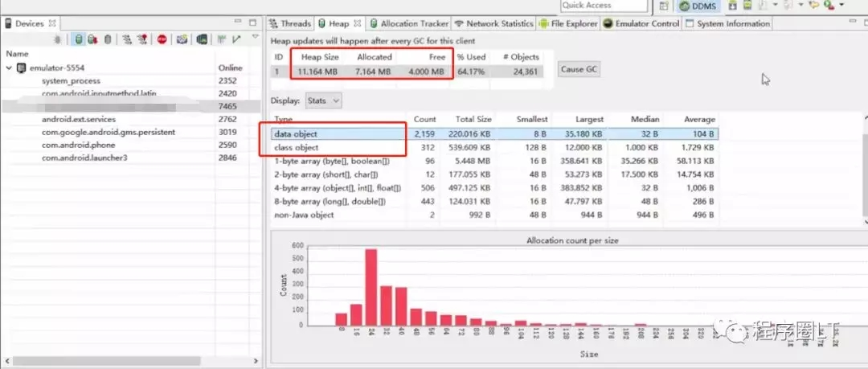Click the Open Perspective icon beside DDMS
The height and width of the screenshot is (369, 868).
[664, 6]
